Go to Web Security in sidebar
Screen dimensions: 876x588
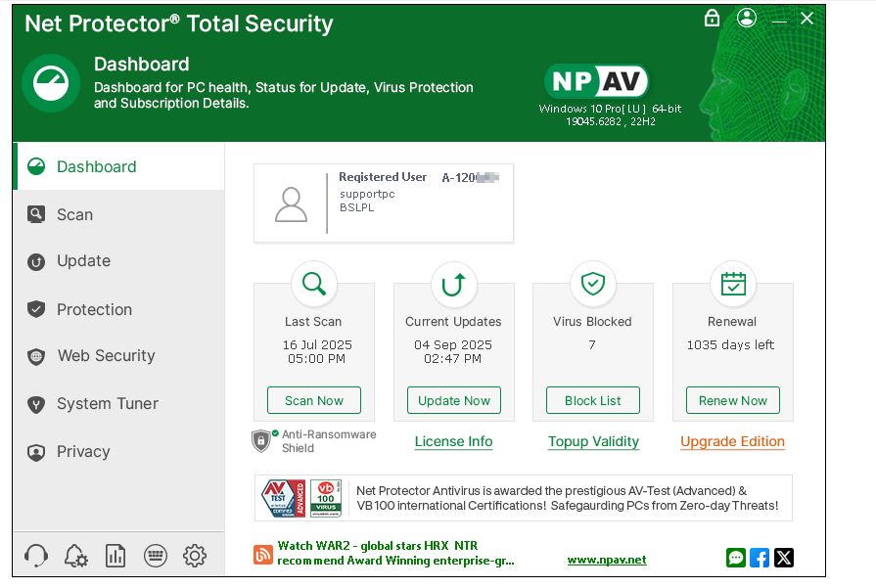pos(106,356)
